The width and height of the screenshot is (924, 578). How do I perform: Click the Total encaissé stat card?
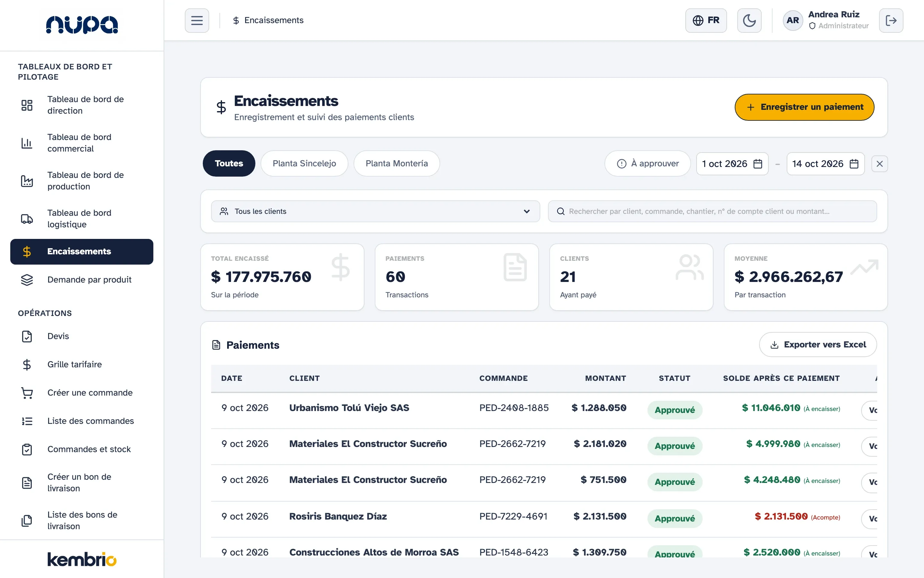tap(282, 277)
